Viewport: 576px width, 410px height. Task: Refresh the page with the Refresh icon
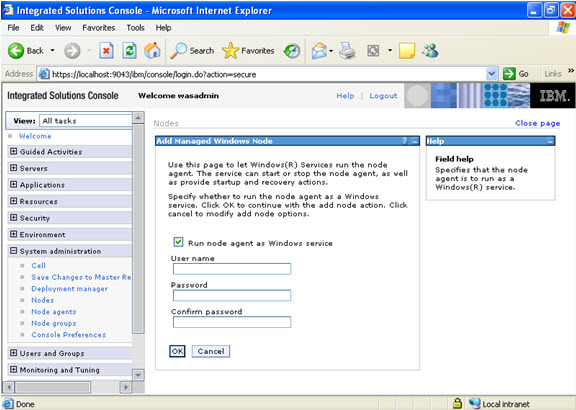tap(129, 51)
